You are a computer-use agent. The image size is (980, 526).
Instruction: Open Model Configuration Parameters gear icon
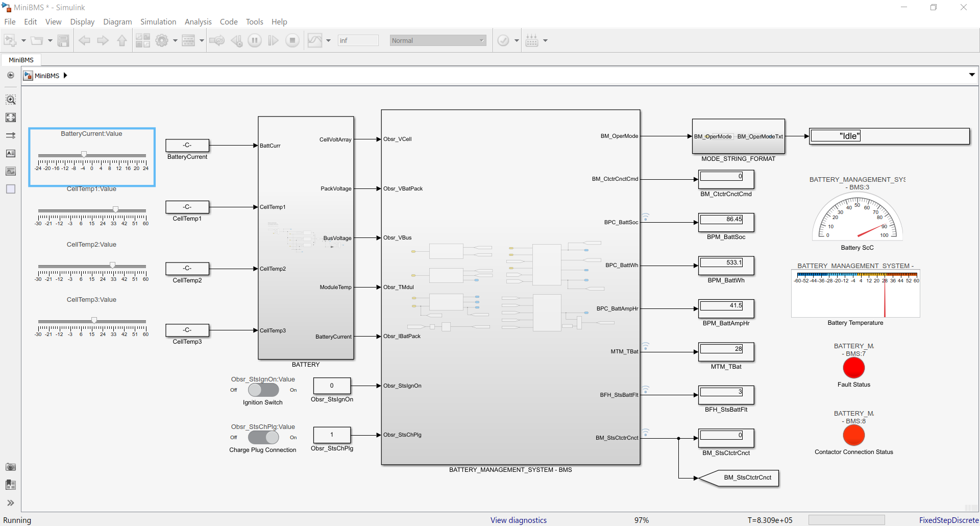coord(162,40)
